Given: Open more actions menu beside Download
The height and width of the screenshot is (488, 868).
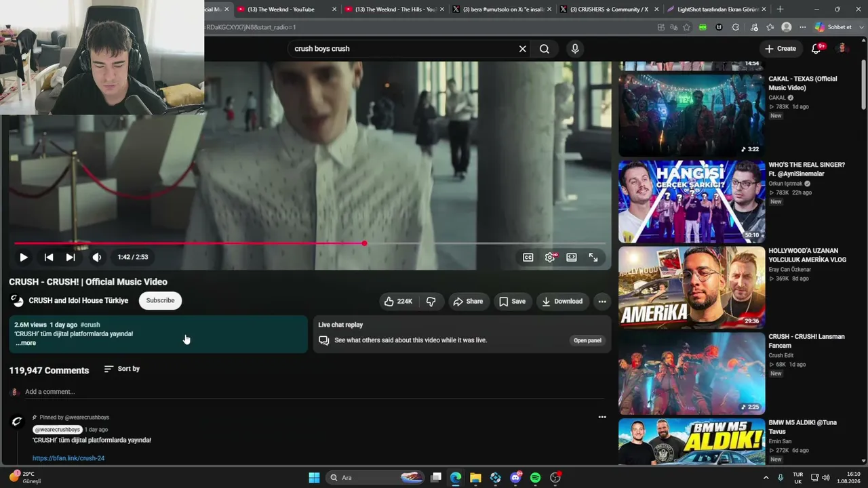Looking at the screenshot, I should 602,302.
